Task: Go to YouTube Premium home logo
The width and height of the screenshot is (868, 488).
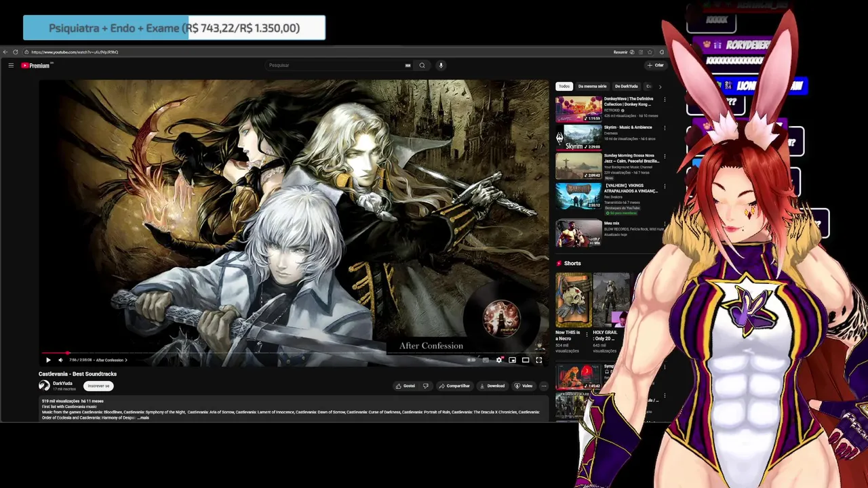Action: pos(36,65)
